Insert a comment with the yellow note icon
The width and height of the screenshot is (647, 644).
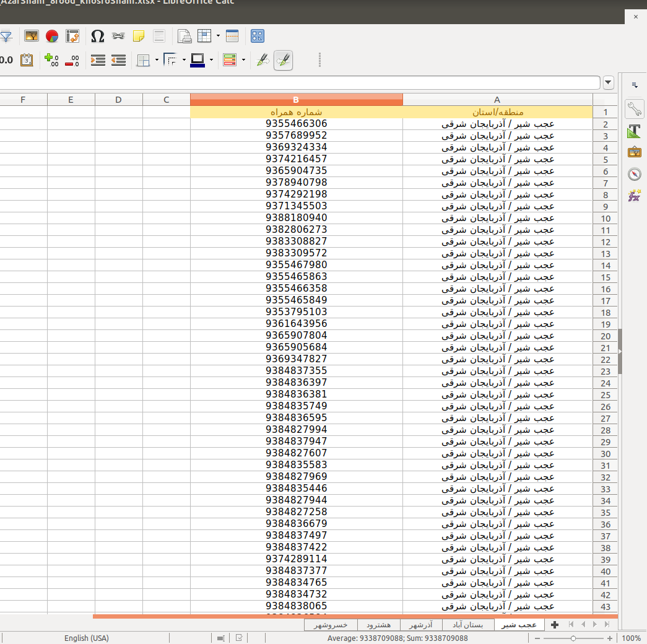coord(139,36)
